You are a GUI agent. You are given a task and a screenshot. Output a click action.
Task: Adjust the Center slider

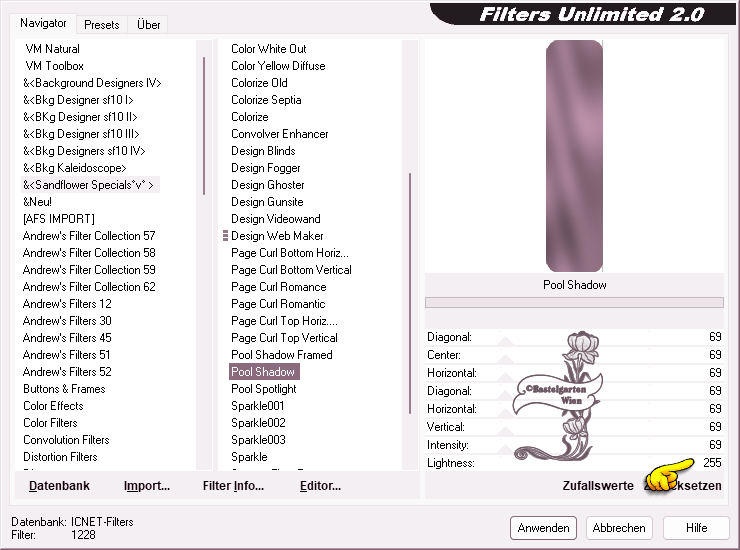coord(574,355)
